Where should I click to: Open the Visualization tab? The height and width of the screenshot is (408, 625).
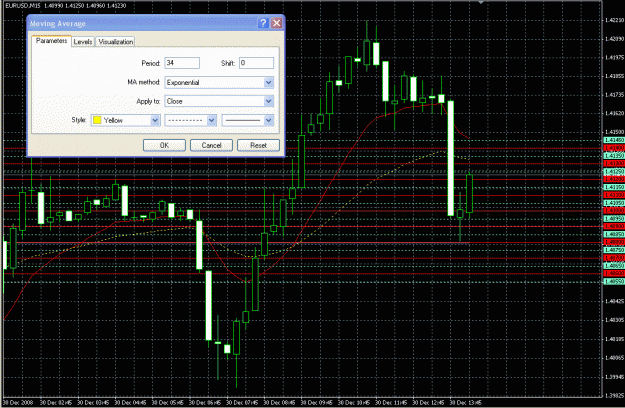115,41
